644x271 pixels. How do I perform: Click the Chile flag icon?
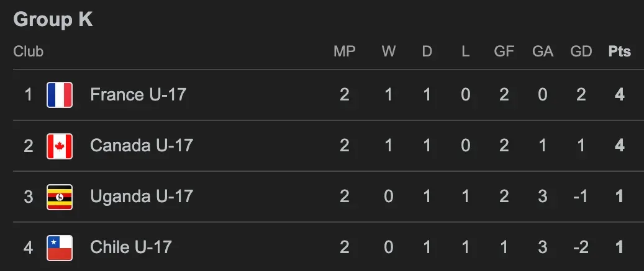(60, 247)
